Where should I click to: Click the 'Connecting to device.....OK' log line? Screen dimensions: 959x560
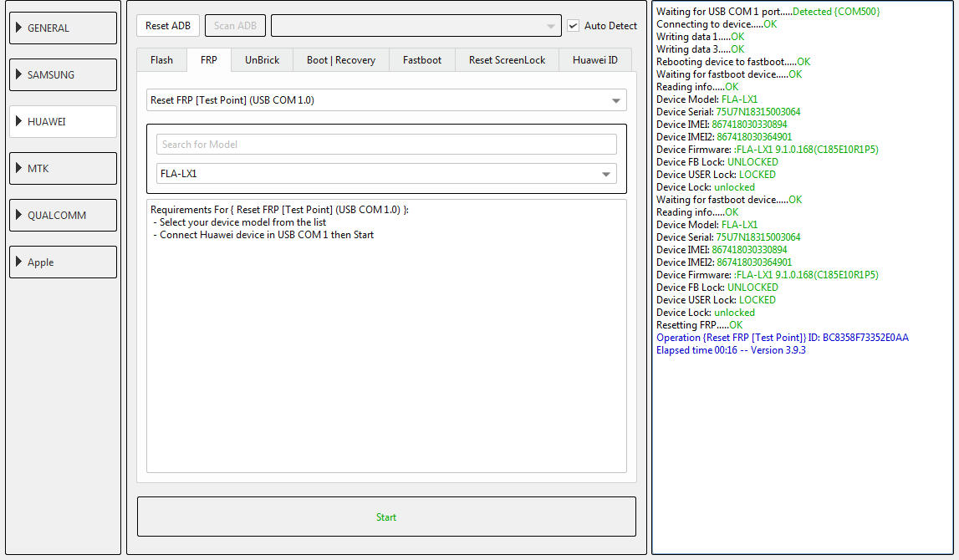(717, 24)
